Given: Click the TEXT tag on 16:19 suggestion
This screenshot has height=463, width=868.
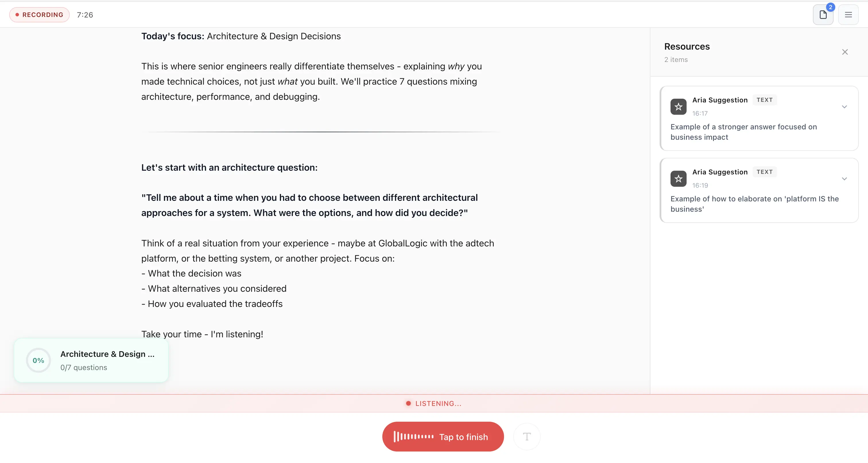Looking at the screenshot, I should tap(764, 172).
